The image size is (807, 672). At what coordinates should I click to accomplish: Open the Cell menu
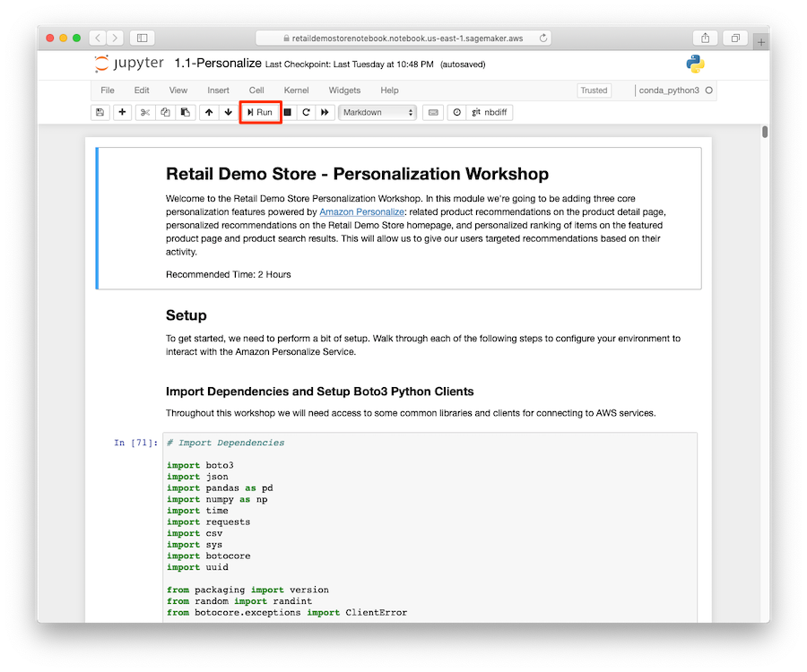[256, 90]
